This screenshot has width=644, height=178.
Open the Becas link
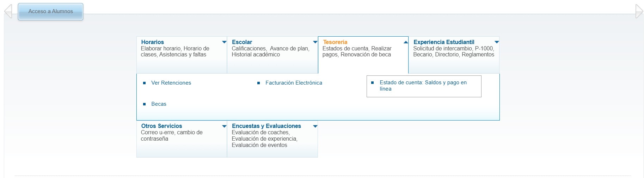click(x=159, y=104)
